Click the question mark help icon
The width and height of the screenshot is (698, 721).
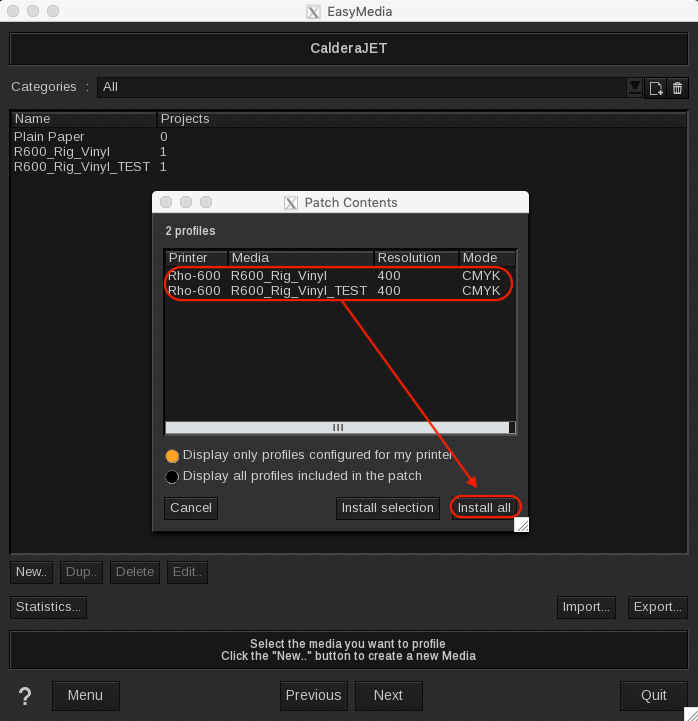click(25, 696)
